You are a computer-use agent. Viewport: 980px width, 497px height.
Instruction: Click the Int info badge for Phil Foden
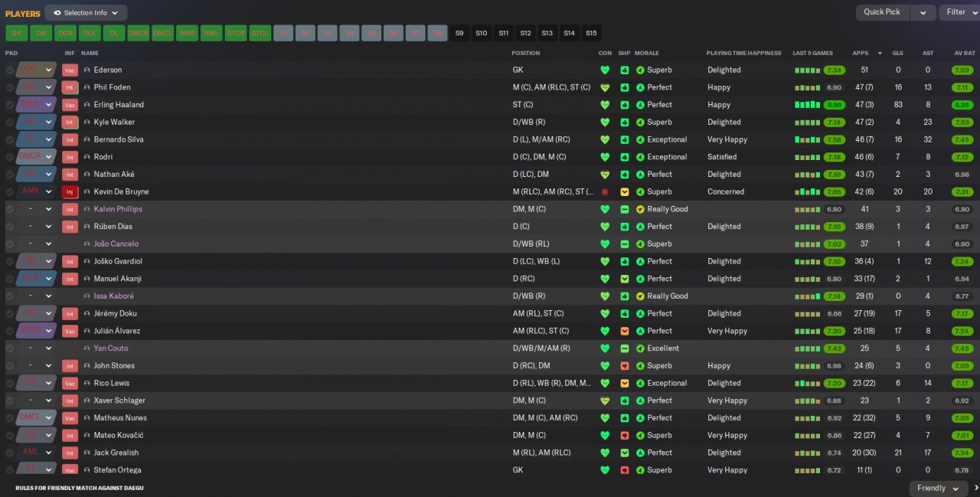point(70,87)
